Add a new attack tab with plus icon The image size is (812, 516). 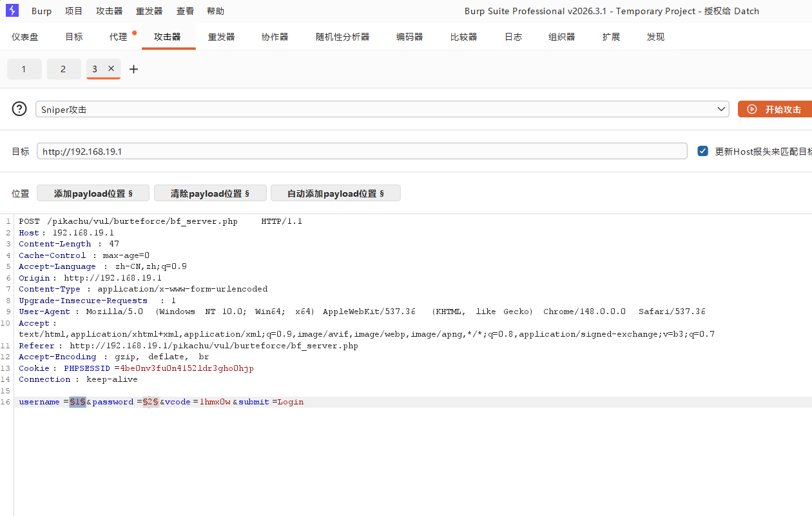[x=133, y=69]
